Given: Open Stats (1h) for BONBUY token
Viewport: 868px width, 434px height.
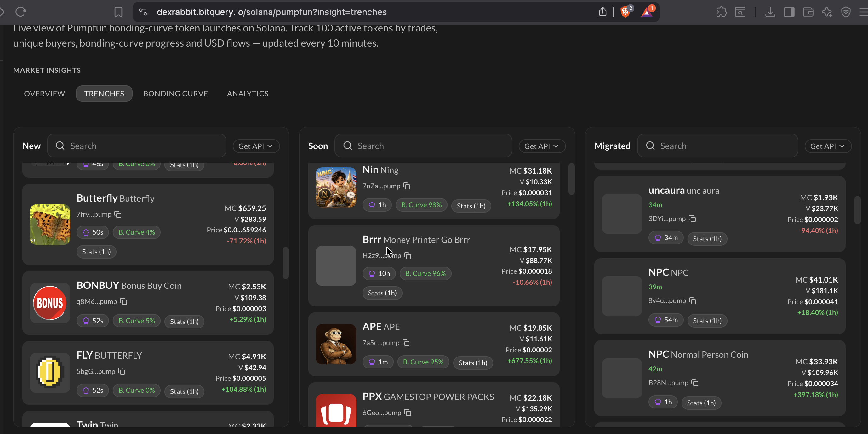Looking at the screenshot, I should point(184,322).
